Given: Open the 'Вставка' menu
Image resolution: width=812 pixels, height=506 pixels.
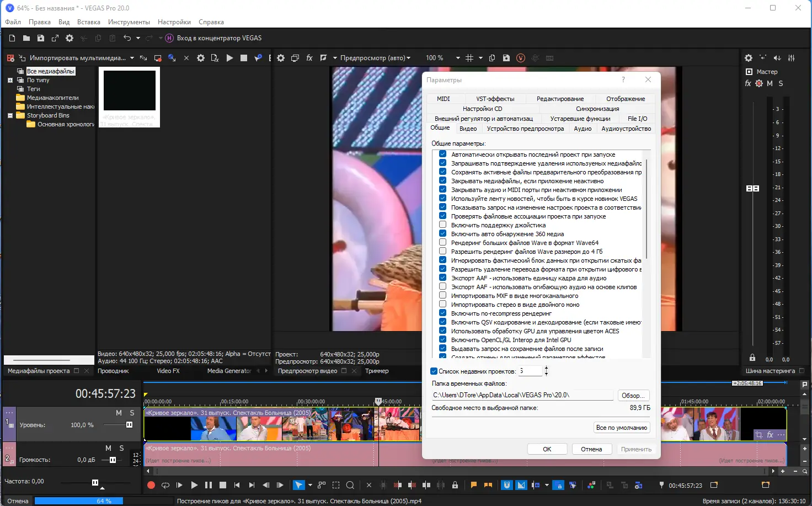Looking at the screenshot, I should point(89,22).
